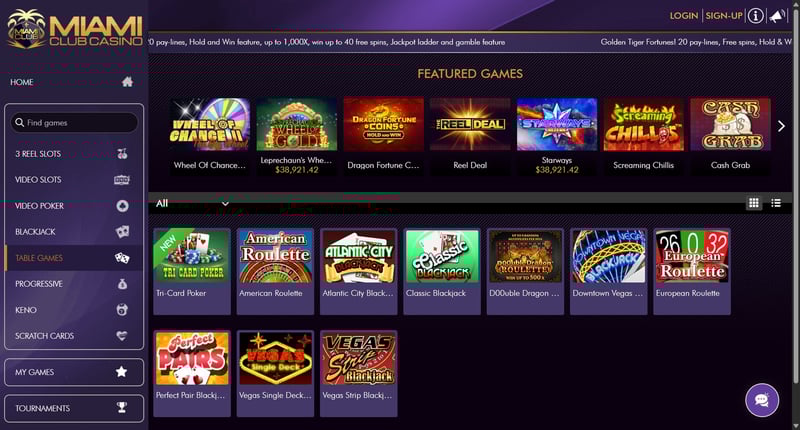Show next featured games with arrow
800x430 pixels.
pos(781,126)
